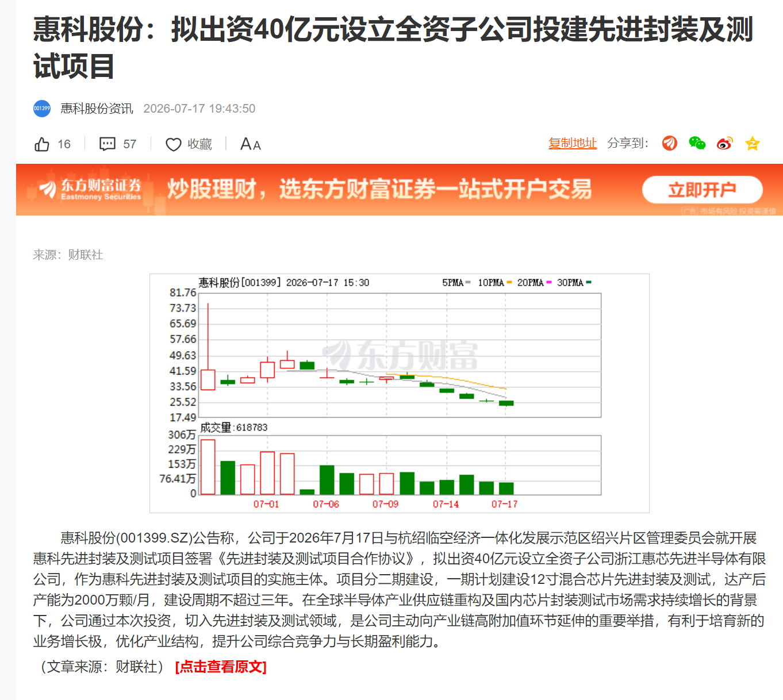This screenshot has height=700, width=783.
Task: Click the 文章来源：财联社 footer text
Action: coord(102,667)
